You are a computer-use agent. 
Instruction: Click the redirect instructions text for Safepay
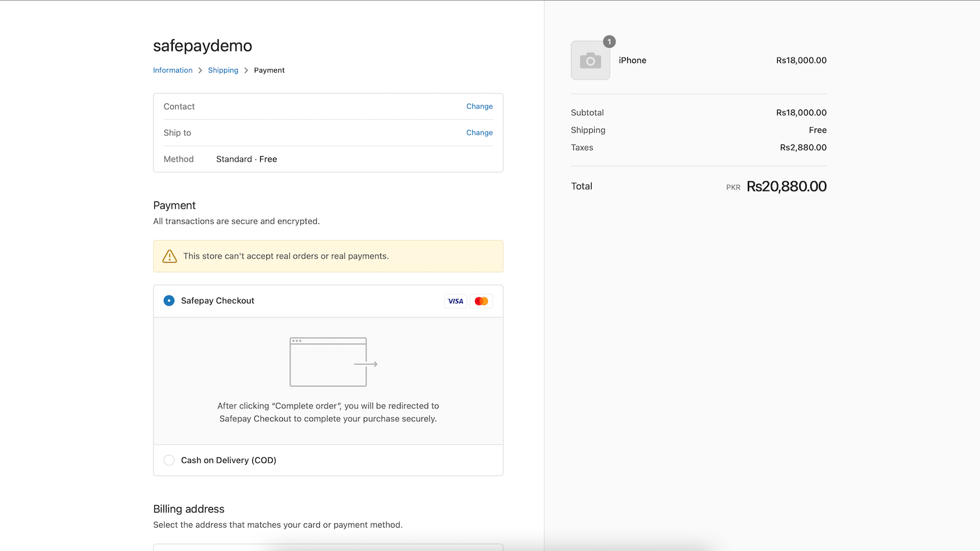point(328,413)
